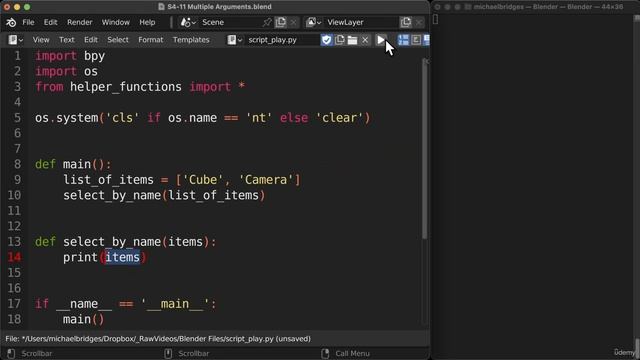
Task: Click 'helper_functions' on line 3
Action: pyautogui.click(x=126, y=87)
